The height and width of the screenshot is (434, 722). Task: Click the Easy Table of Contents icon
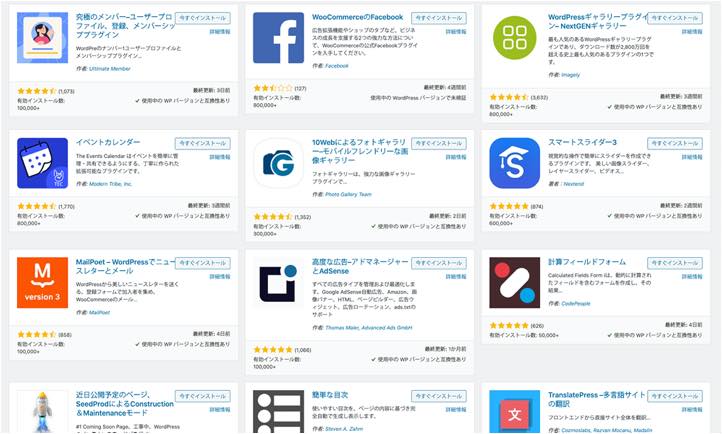tap(279, 412)
